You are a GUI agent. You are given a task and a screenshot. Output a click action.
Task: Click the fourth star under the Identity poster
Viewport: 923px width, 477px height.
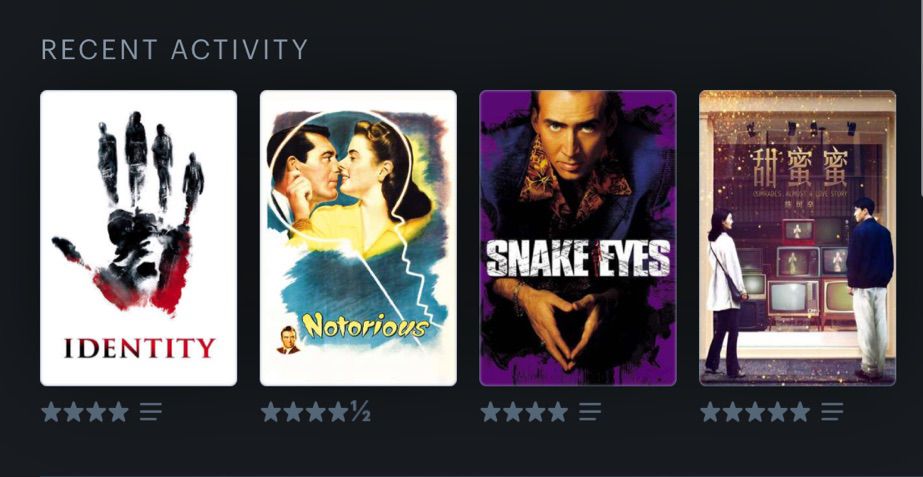click(x=118, y=412)
